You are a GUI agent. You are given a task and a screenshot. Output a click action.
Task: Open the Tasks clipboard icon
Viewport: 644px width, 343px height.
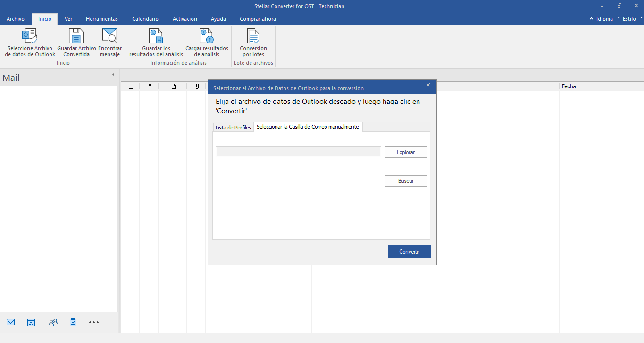coord(73,322)
